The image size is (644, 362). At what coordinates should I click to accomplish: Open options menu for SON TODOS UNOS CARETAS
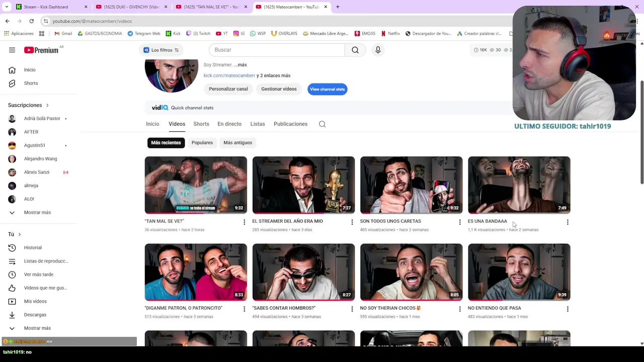460,222
